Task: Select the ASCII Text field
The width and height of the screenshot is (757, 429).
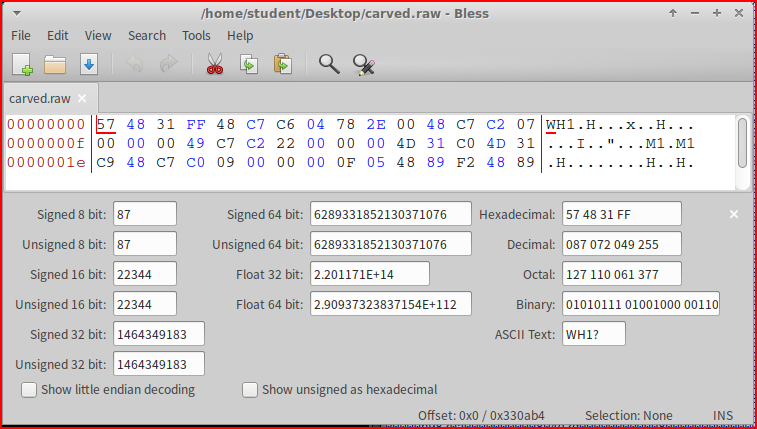Action: tap(594, 334)
